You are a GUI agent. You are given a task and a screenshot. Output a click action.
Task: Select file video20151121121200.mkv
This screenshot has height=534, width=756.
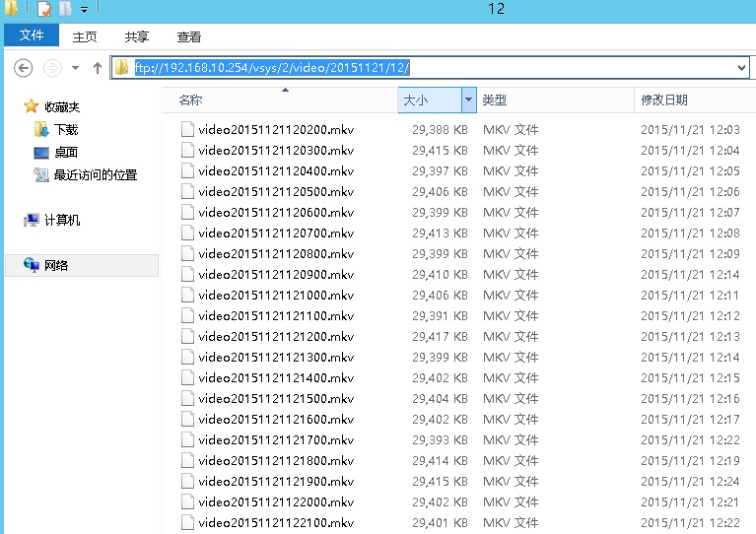(x=276, y=336)
